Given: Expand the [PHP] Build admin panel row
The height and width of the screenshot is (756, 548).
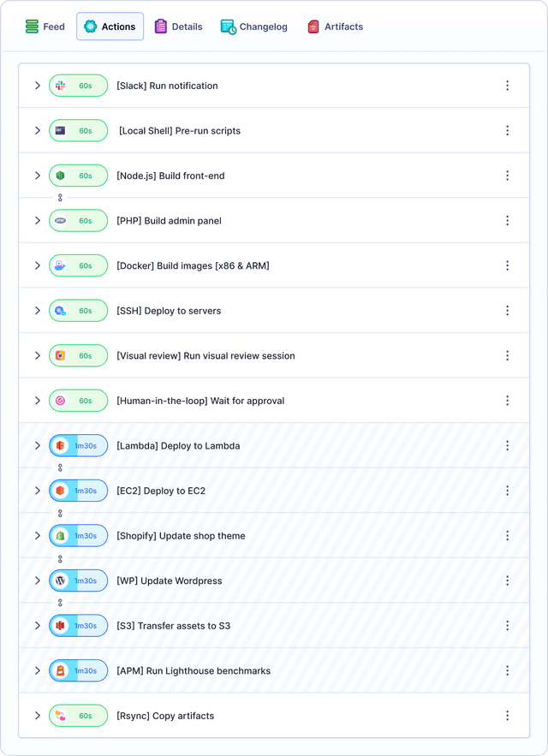Looking at the screenshot, I should 38,221.
